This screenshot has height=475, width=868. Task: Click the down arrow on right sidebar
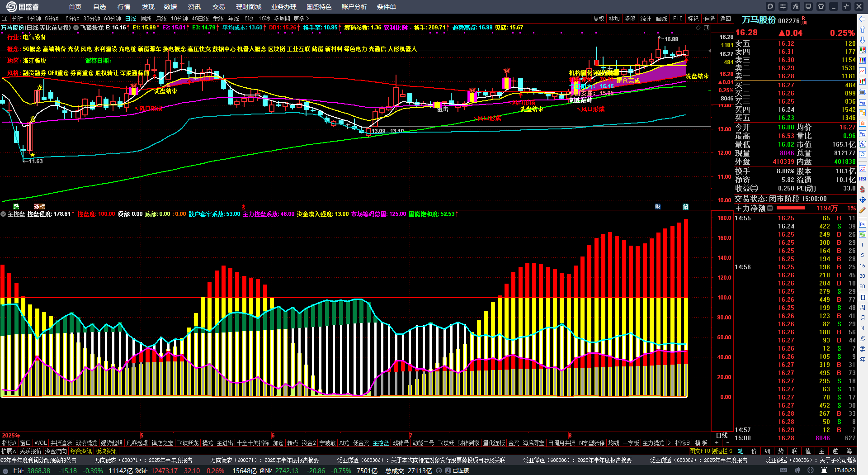[x=863, y=40]
